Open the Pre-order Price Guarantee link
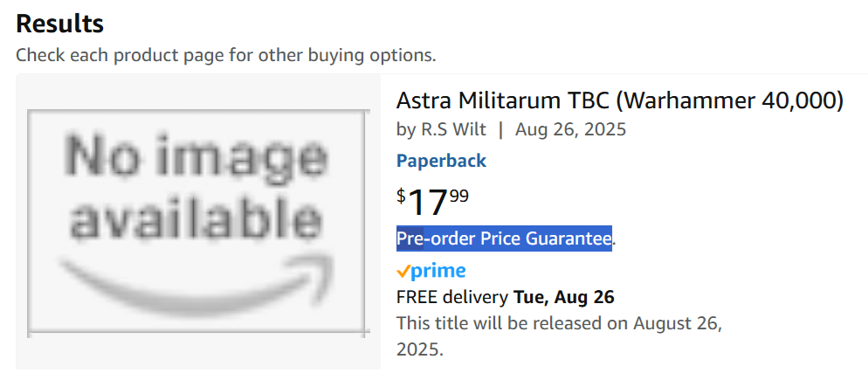The width and height of the screenshot is (868, 373). tap(504, 238)
